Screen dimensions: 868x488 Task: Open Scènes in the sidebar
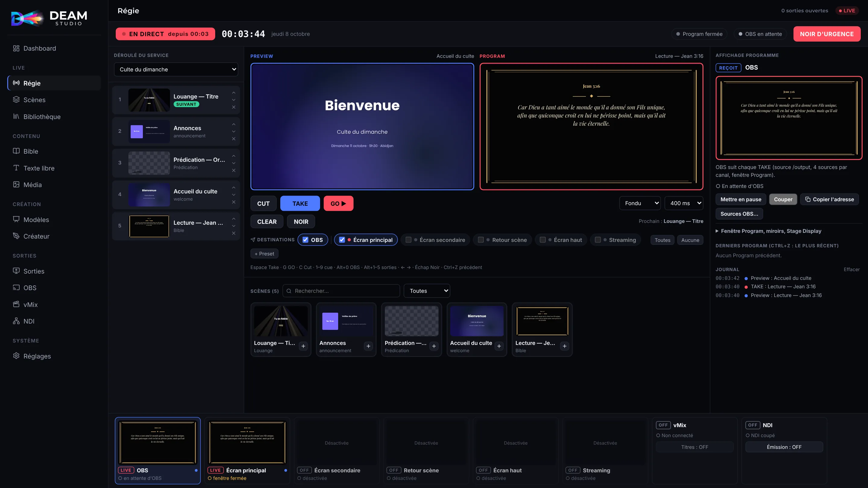pyautogui.click(x=54, y=100)
